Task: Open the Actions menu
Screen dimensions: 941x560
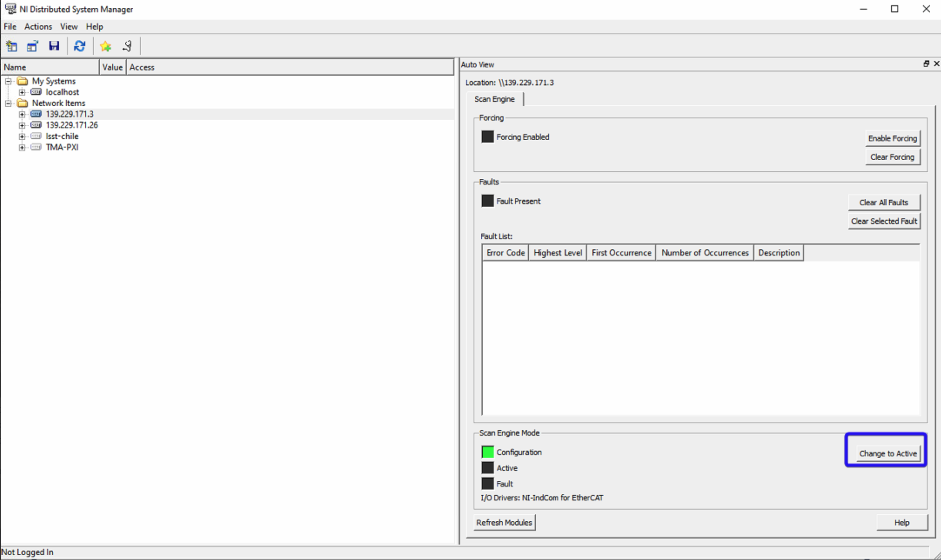Action: point(38,26)
